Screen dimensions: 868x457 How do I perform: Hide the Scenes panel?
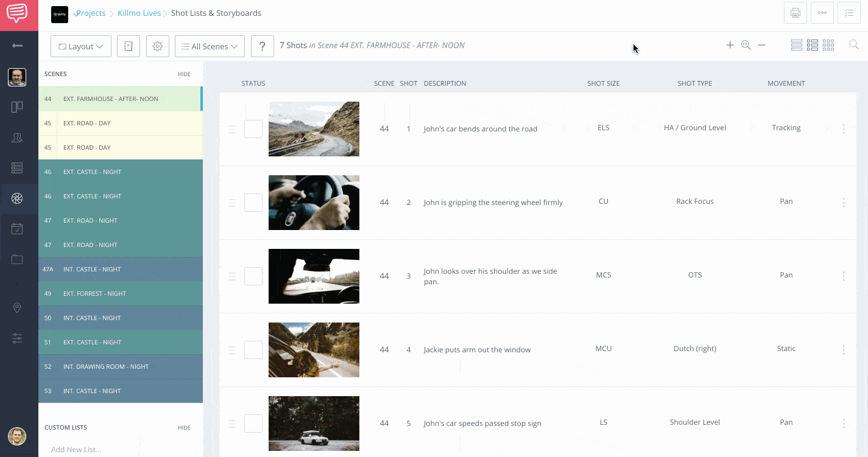click(x=184, y=74)
